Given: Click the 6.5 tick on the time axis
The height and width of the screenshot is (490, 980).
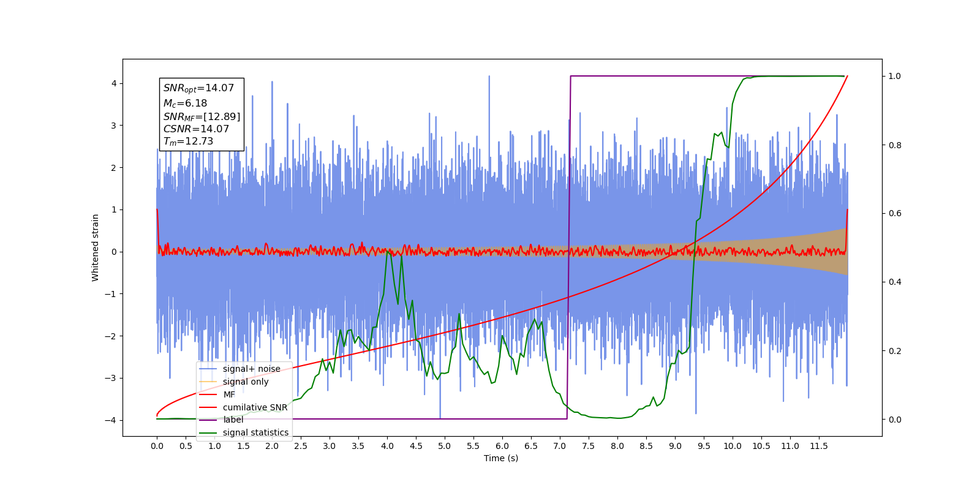Looking at the screenshot, I should coord(531,446).
